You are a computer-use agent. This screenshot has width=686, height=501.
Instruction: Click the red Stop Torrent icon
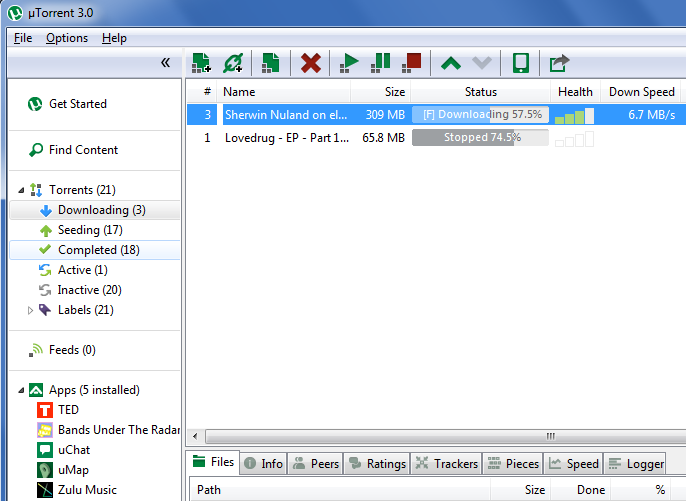click(x=412, y=63)
